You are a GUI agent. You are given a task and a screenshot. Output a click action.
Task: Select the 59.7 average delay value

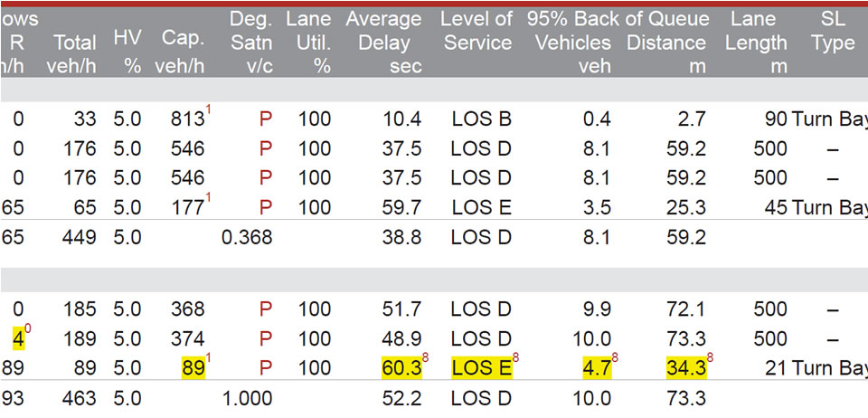point(402,208)
